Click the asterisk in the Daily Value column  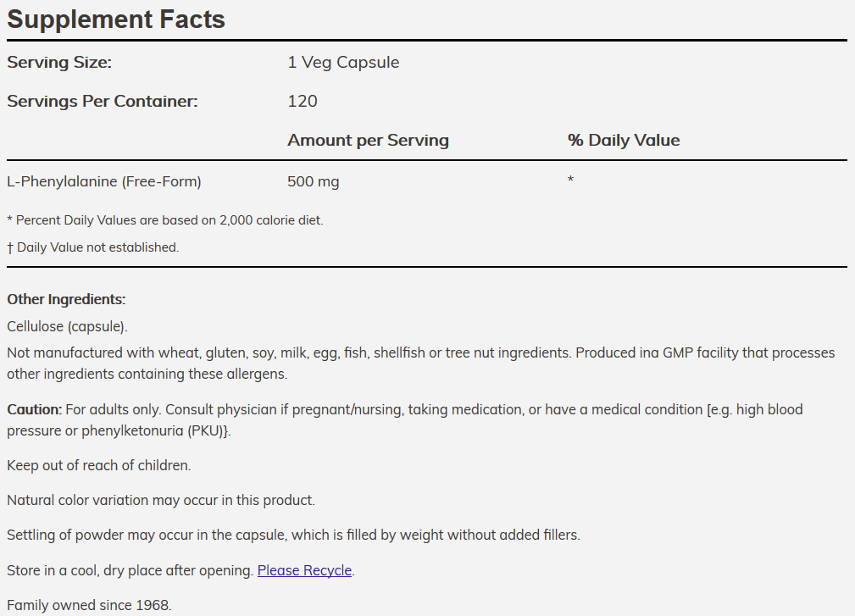click(570, 179)
